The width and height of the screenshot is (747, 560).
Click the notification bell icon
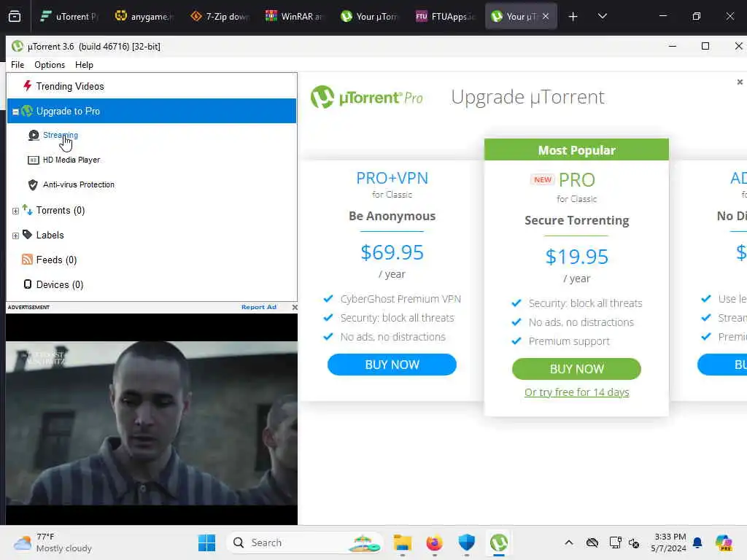click(x=697, y=542)
